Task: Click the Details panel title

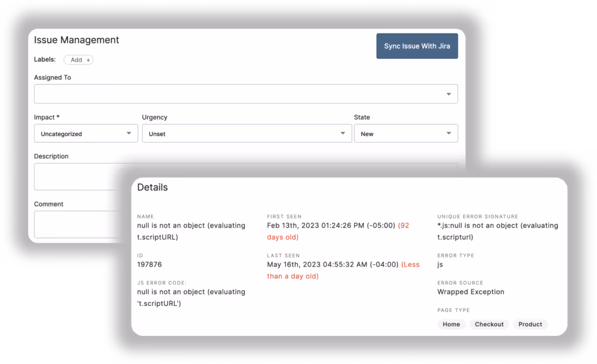Action: pos(152,187)
